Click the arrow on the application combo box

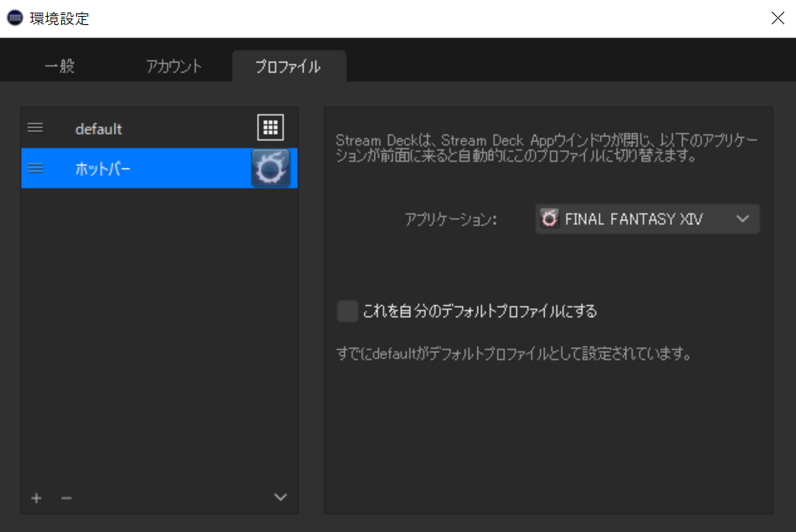tap(742, 219)
